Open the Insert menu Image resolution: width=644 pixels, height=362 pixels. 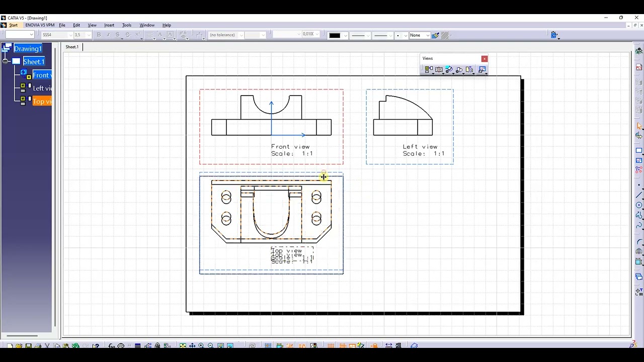[109, 25]
